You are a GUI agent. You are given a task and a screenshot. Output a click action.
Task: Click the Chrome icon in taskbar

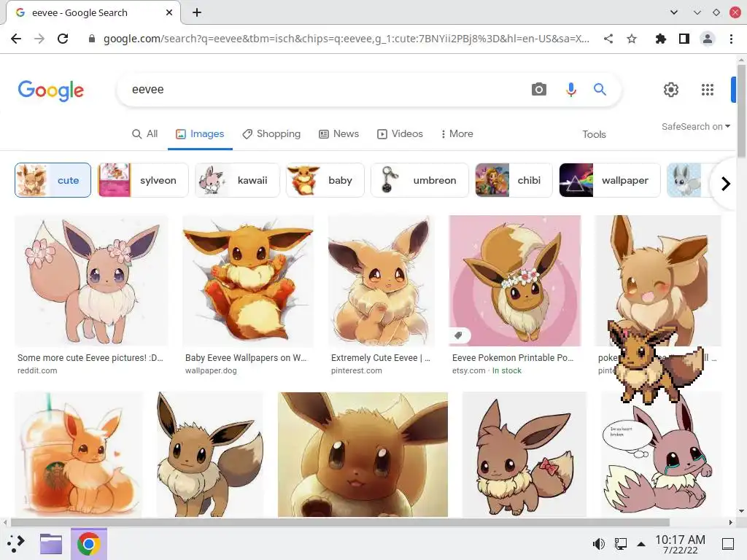point(88,543)
